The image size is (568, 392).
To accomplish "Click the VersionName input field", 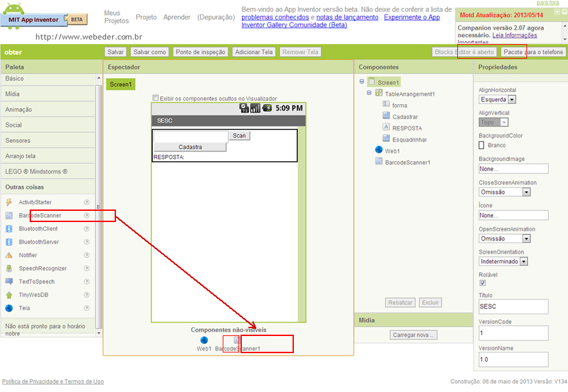I will (x=513, y=360).
